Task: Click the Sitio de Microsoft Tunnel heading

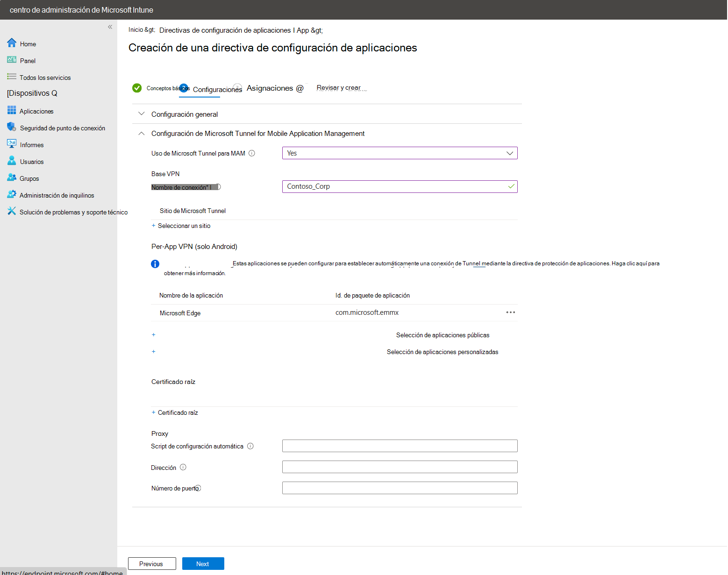Action: point(193,211)
